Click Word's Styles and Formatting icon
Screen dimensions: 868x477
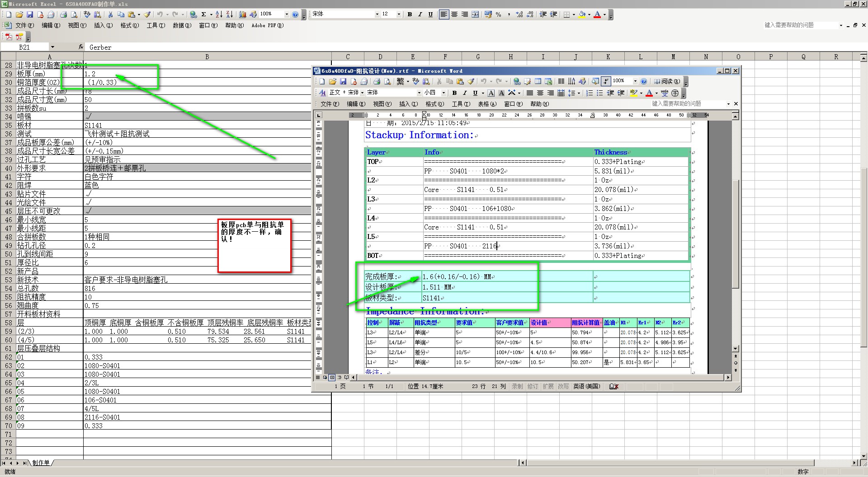click(x=322, y=93)
